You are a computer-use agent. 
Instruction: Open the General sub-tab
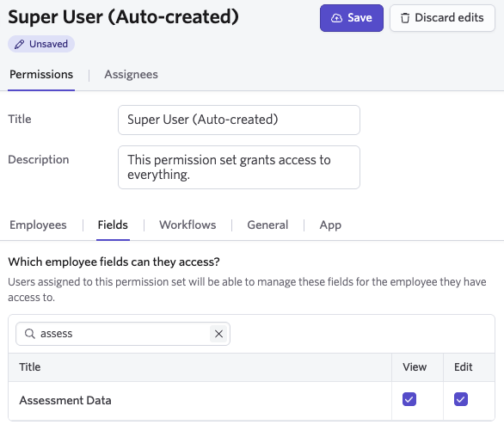[267, 225]
